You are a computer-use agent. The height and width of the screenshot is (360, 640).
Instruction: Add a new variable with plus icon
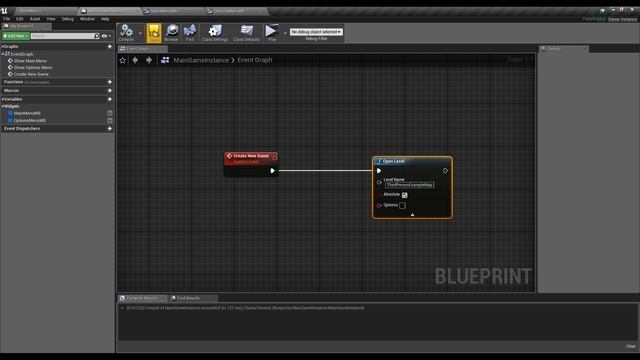(x=109, y=99)
